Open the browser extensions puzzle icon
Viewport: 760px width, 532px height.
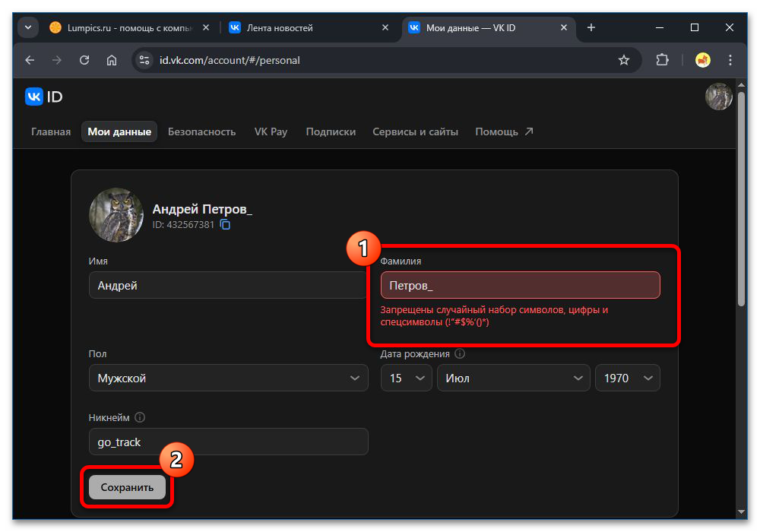tap(662, 60)
